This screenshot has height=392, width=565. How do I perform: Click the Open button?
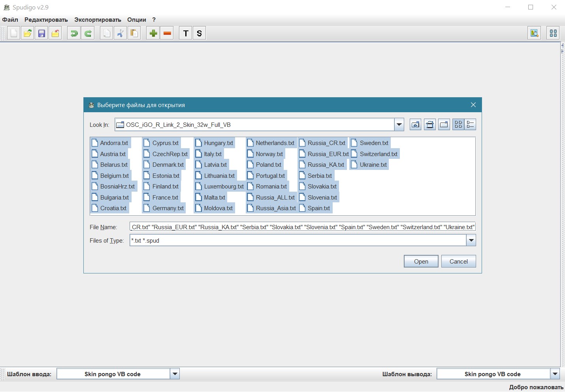(421, 261)
